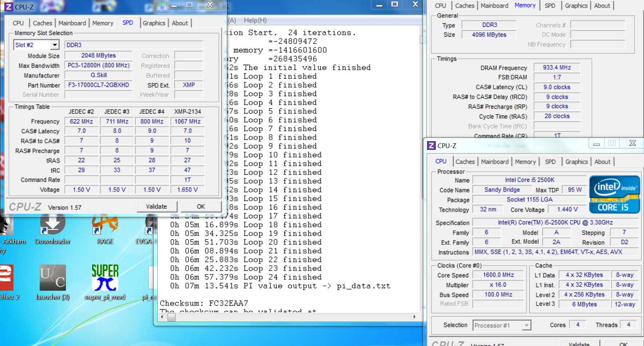Select the active SPD tab in SPD window
The image size is (644, 346).
(x=128, y=23)
